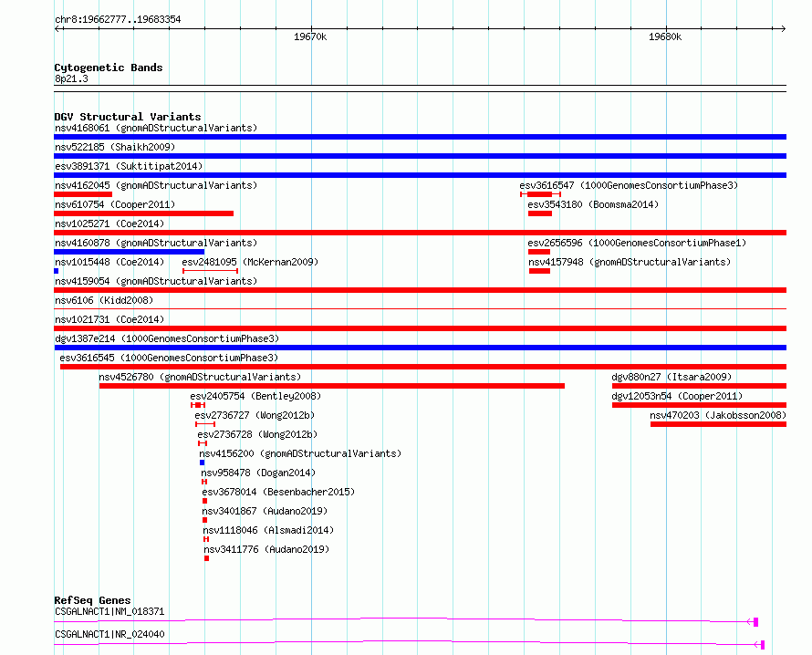Click the red dgv880n27 feature bar
The width and height of the screenshot is (812, 655).
(x=699, y=386)
